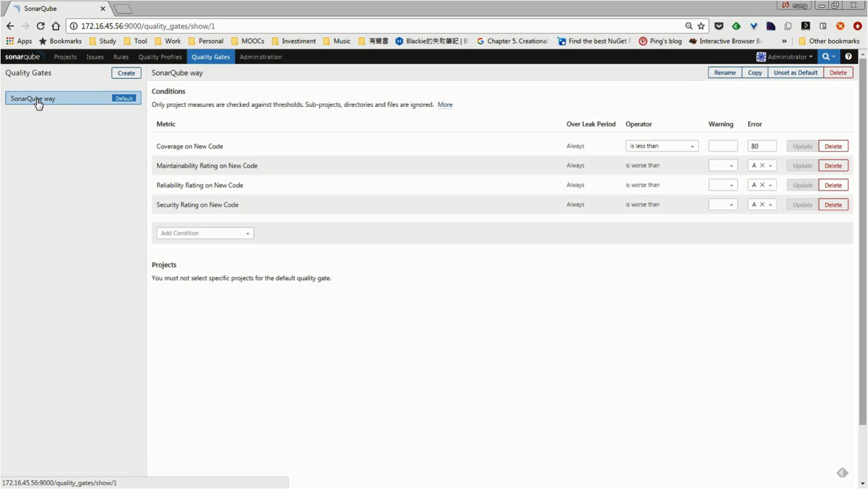Open the Reliability Rating warning dropdown
Image resolution: width=868 pixels, height=489 pixels.
[723, 185]
